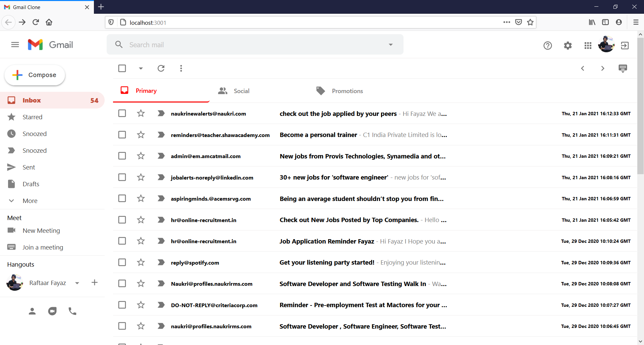Go to newer emails with left arrow
644x345 pixels.
click(583, 68)
